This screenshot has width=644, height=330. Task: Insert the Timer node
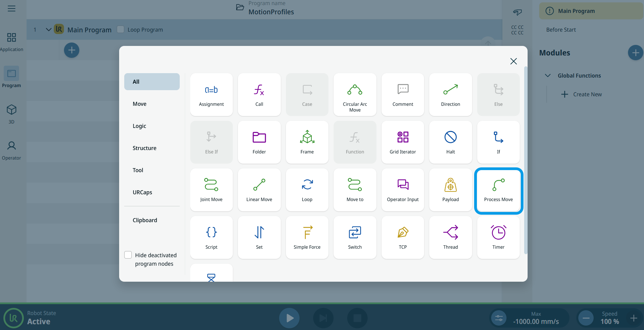coord(498,237)
